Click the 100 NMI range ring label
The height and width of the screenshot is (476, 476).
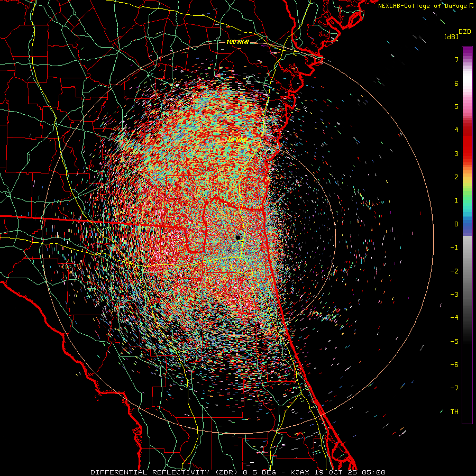click(237, 42)
